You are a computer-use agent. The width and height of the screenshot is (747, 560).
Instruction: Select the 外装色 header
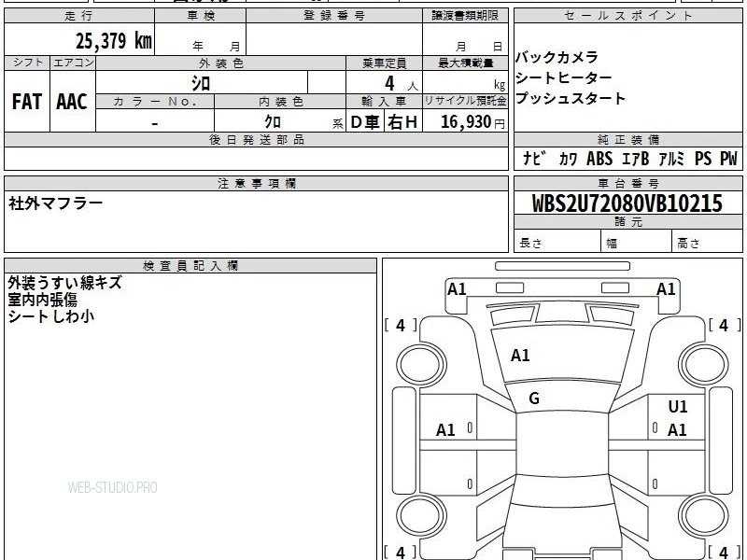click(221, 63)
